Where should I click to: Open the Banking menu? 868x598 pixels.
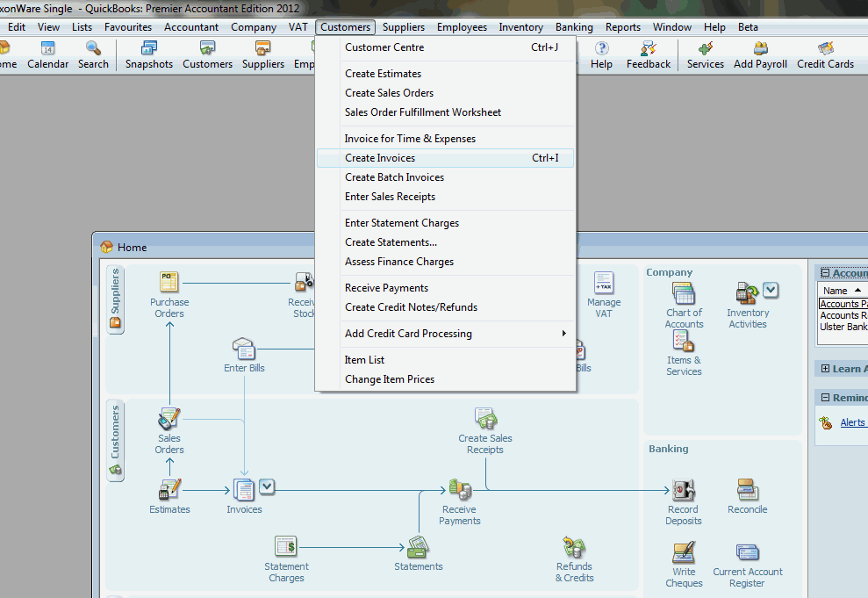coord(574,27)
